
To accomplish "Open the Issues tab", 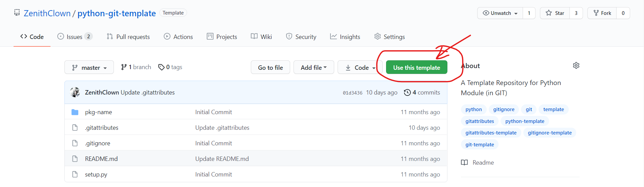I will [x=75, y=37].
